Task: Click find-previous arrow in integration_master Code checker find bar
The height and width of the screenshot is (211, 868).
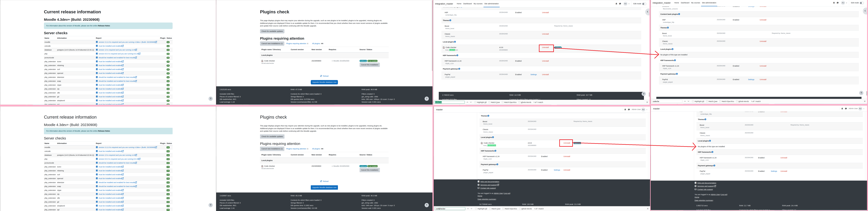Action: [467, 102]
